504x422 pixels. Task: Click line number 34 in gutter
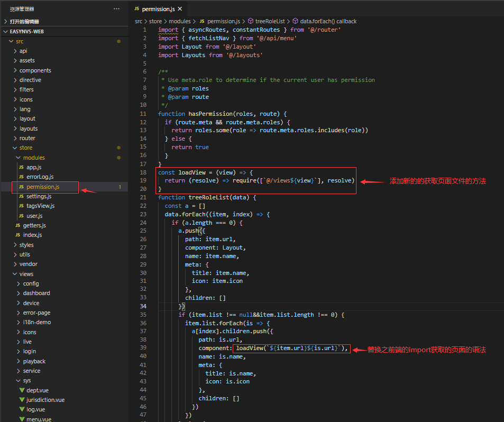point(143,306)
